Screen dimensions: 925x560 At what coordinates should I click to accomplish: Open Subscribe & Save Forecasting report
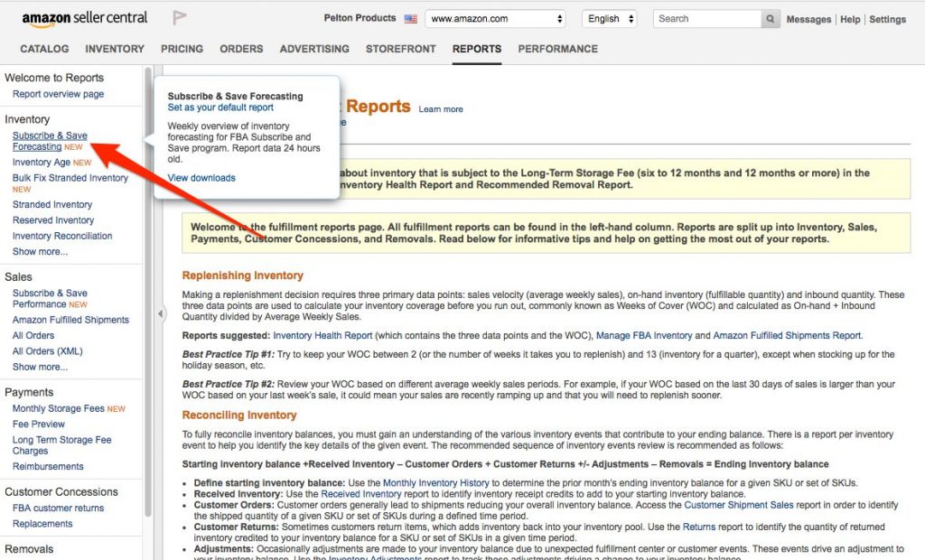coord(50,141)
